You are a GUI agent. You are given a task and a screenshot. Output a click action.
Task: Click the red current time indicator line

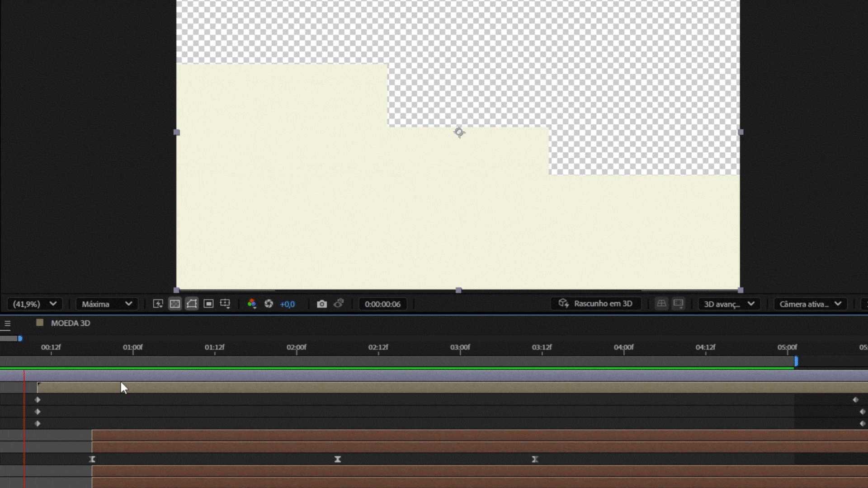(24, 429)
